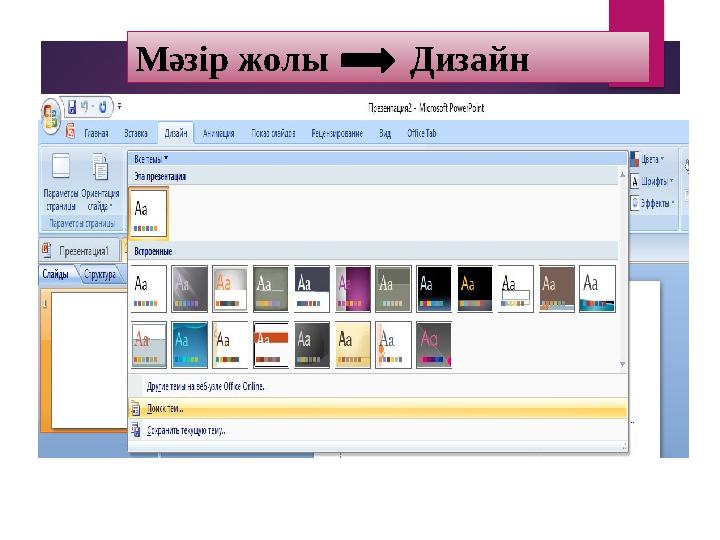720x540 pixels.
Task: Click Параметры страницы icon
Action: (x=61, y=181)
